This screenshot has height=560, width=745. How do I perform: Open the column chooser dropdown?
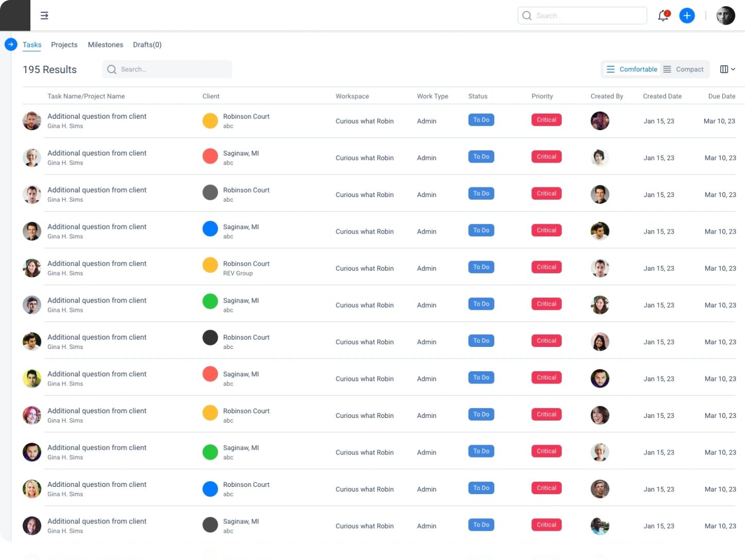[728, 69]
